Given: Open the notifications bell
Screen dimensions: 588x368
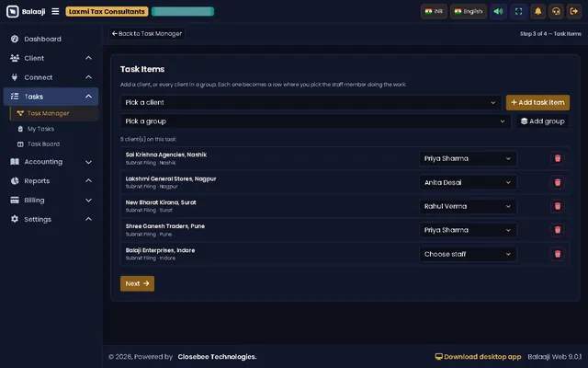Looking at the screenshot, I should tap(537, 11).
